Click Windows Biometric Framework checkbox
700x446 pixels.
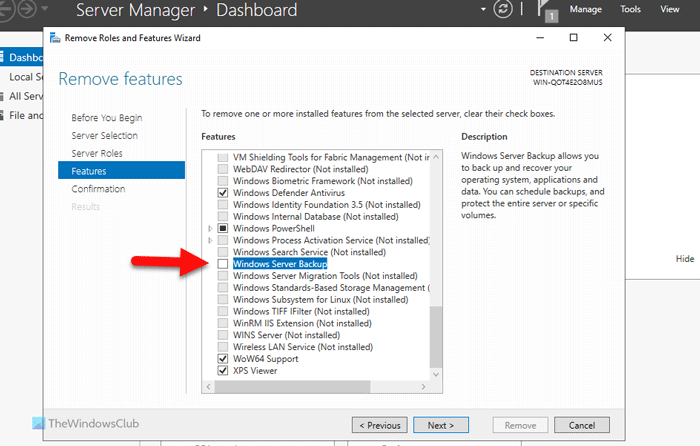223,181
